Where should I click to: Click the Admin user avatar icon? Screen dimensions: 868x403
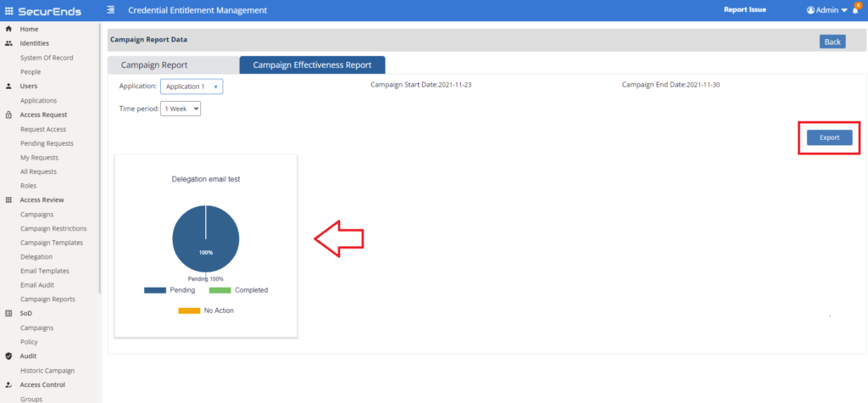coord(810,10)
